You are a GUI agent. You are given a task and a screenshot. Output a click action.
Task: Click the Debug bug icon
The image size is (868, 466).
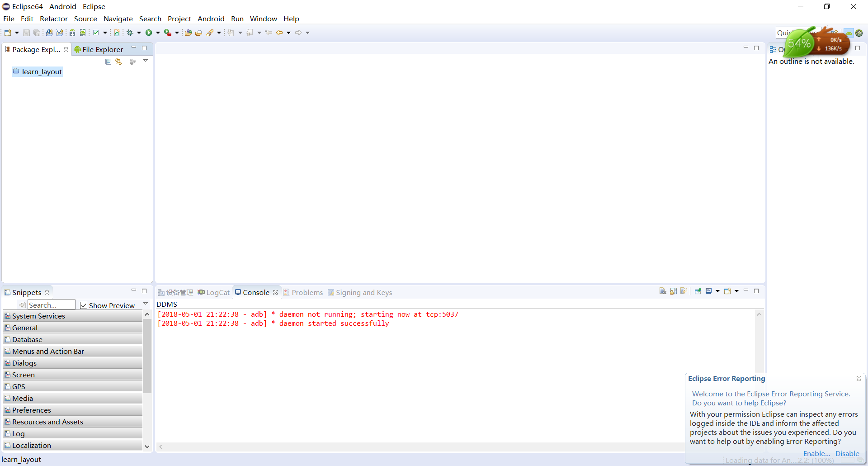(130, 33)
